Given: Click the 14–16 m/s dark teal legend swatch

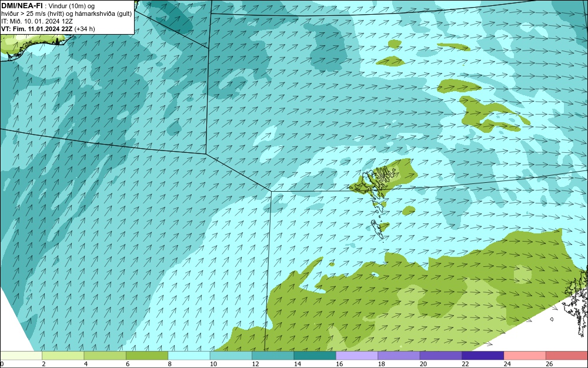Looking at the screenshot, I should [315, 356].
